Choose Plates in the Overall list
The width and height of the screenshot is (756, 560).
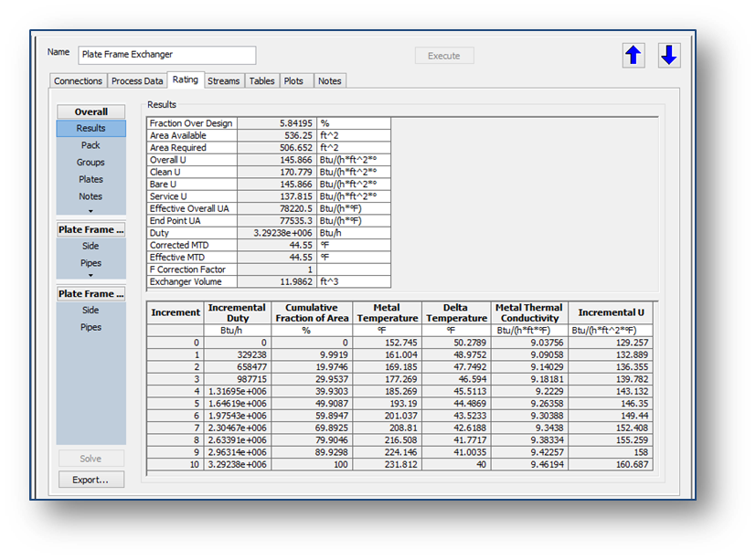tap(91, 179)
